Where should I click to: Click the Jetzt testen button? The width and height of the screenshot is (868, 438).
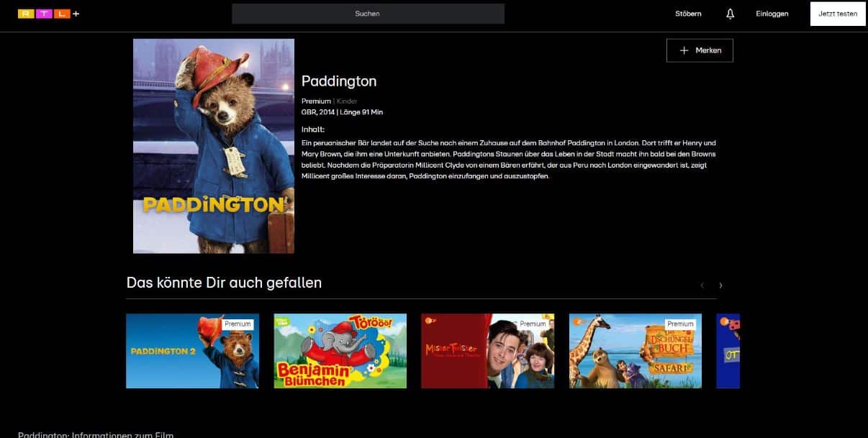838,14
